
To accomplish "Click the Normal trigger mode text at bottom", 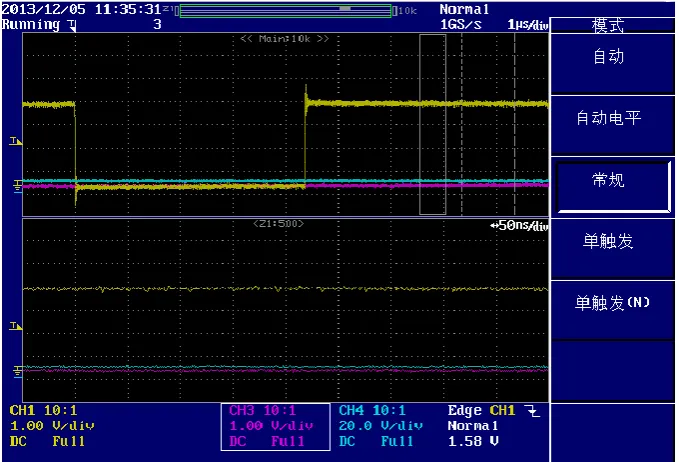I will [472, 426].
